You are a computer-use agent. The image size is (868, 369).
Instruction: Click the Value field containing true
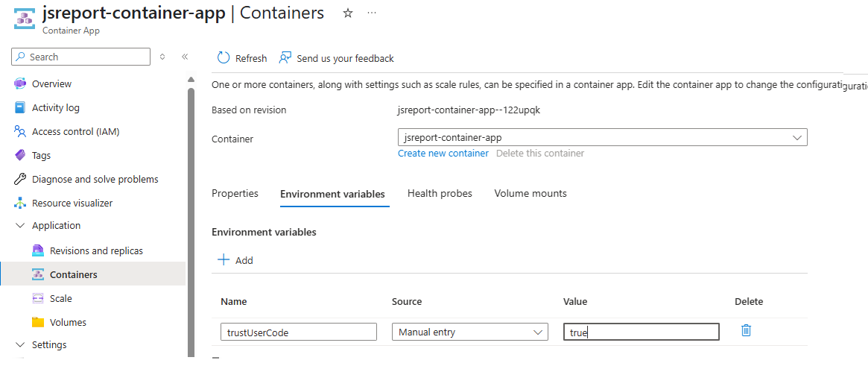point(641,332)
